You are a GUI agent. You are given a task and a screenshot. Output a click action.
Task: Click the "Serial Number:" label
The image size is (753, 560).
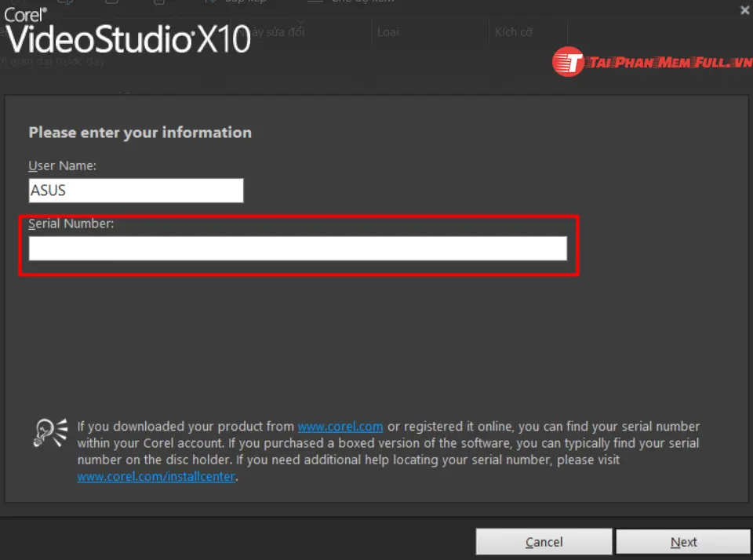[71, 224]
